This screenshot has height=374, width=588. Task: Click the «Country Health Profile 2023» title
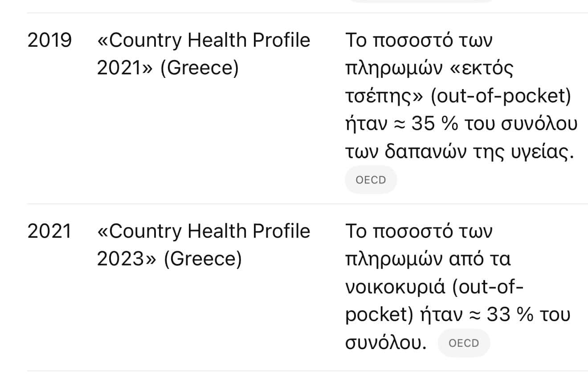point(204,245)
